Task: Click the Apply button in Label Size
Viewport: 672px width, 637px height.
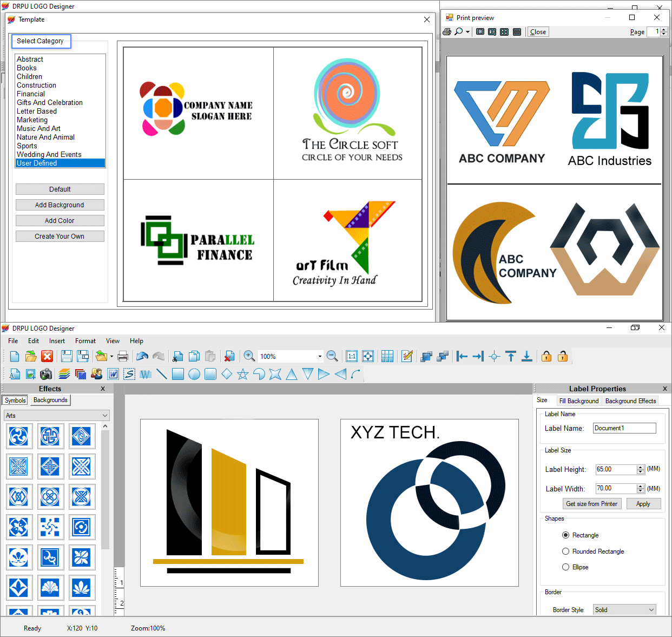Action: [x=643, y=504]
